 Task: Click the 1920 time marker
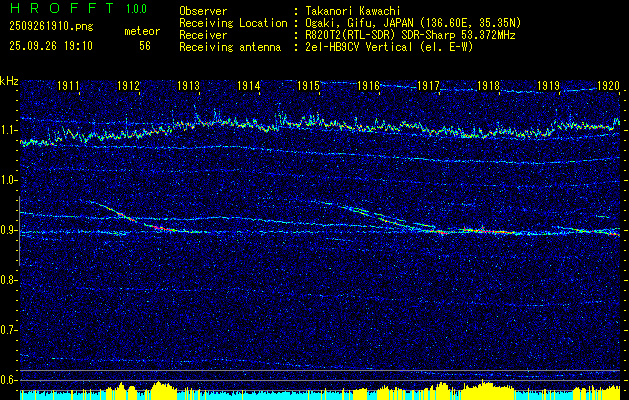coord(608,87)
